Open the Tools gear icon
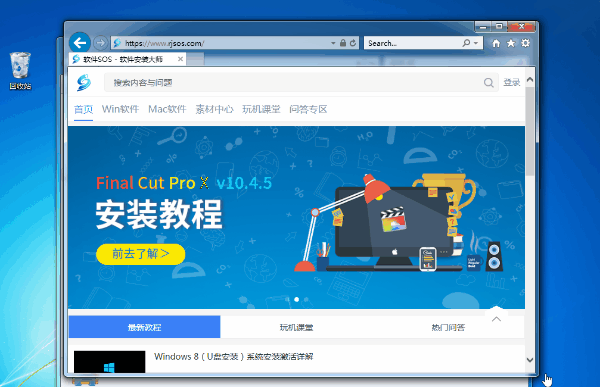The height and width of the screenshot is (387, 600). tap(525, 43)
